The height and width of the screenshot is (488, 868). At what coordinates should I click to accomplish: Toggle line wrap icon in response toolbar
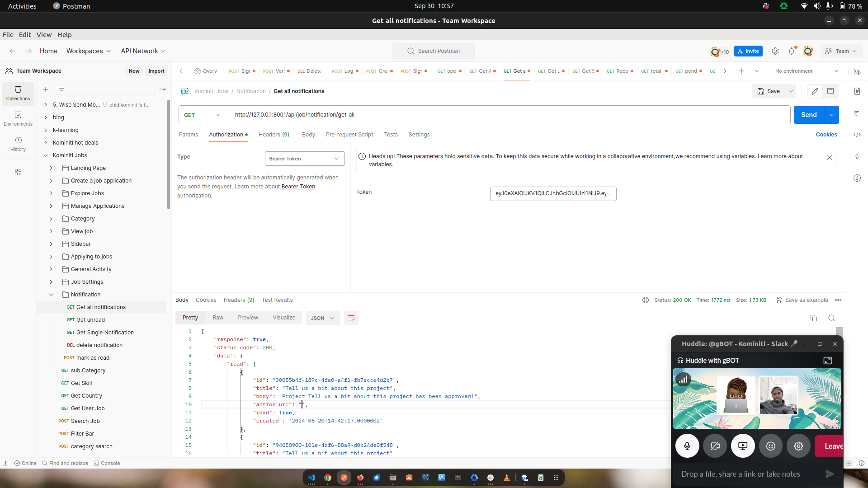point(351,318)
